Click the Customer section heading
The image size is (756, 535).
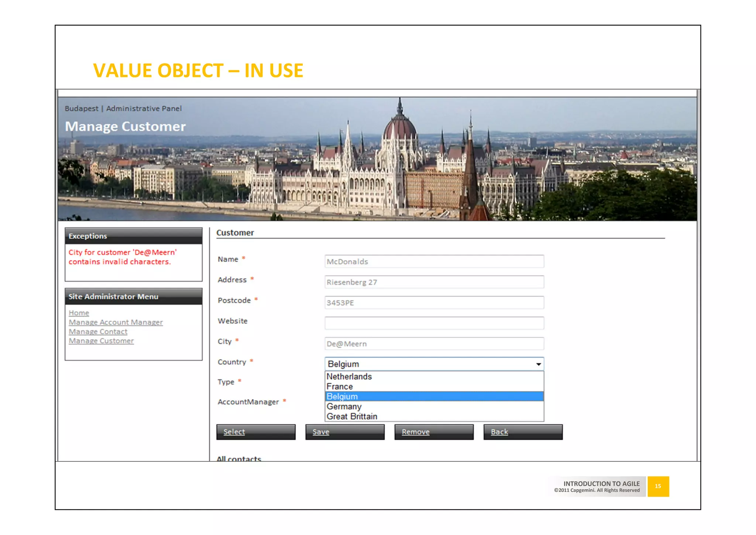[235, 233]
